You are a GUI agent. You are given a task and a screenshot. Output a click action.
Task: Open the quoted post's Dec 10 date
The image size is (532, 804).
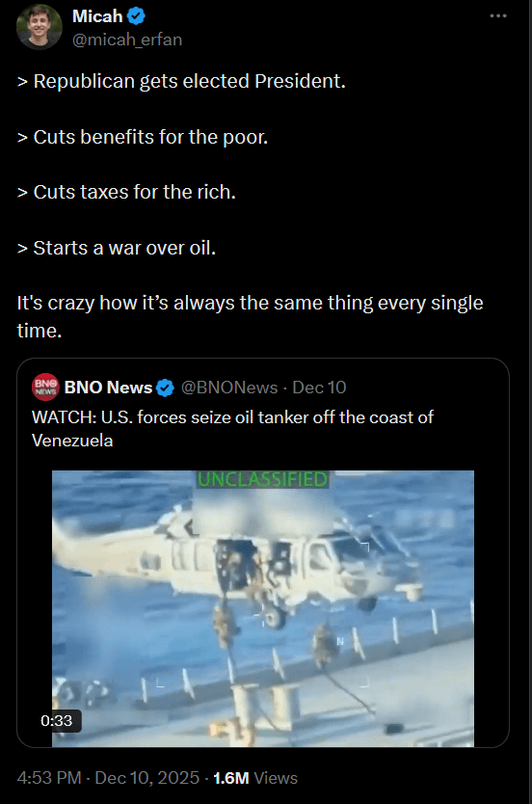[x=319, y=388]
